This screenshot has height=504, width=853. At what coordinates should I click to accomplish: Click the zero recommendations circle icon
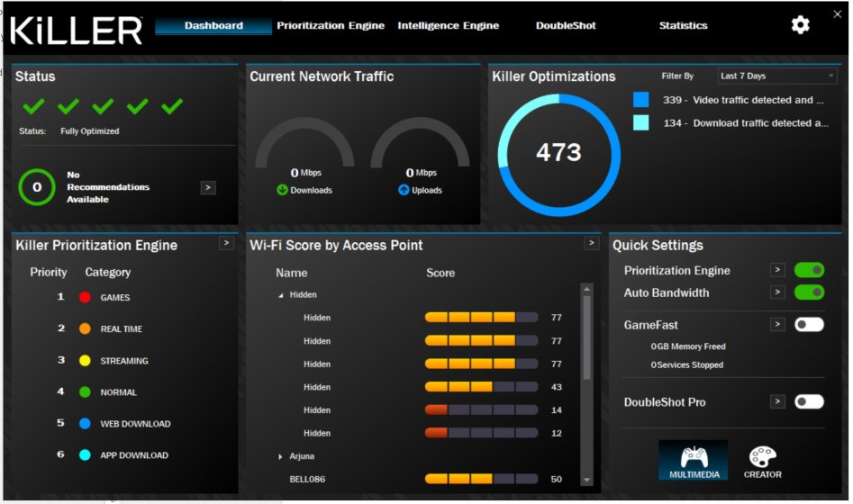(x=37, y=187)
